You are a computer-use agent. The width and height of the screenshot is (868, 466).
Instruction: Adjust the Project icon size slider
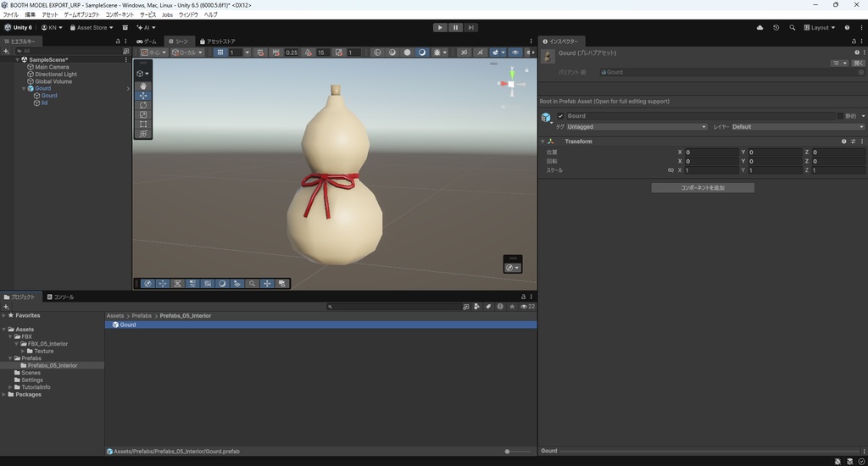pos(517,452)
